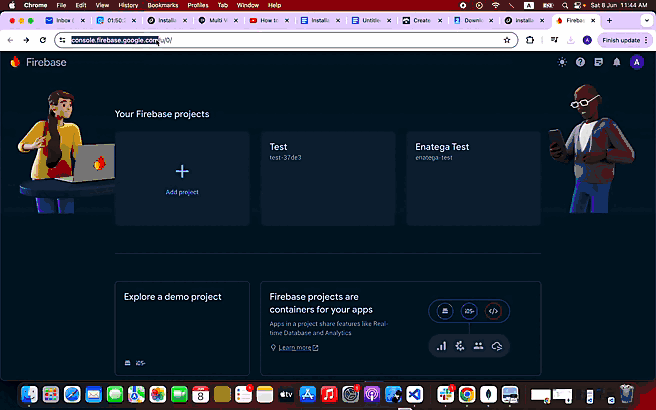This screenshot has width=656, height=410.
Task: Reload the page using the refresh button
Action: (42, 40)
